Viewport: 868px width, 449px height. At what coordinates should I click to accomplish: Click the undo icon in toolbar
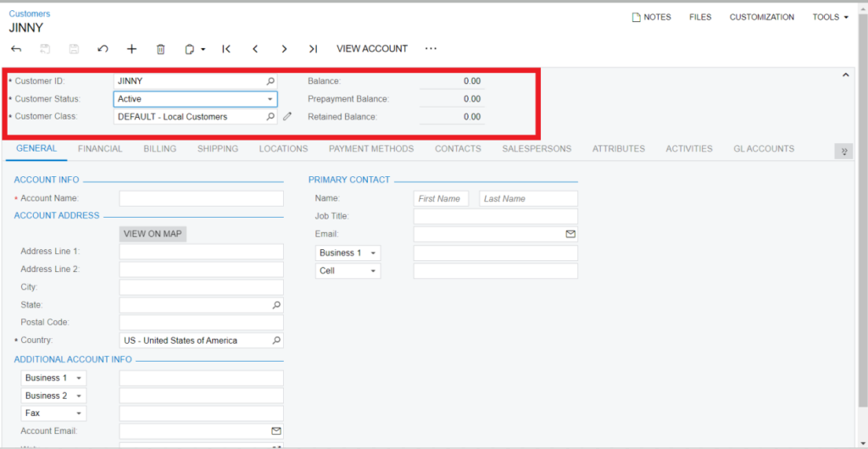click(103, 49)
